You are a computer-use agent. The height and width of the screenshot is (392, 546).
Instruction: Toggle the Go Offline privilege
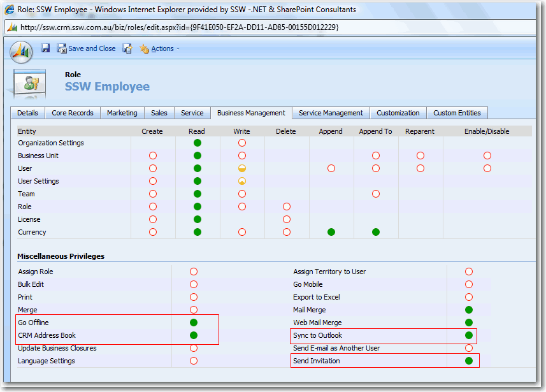(194, 323)
